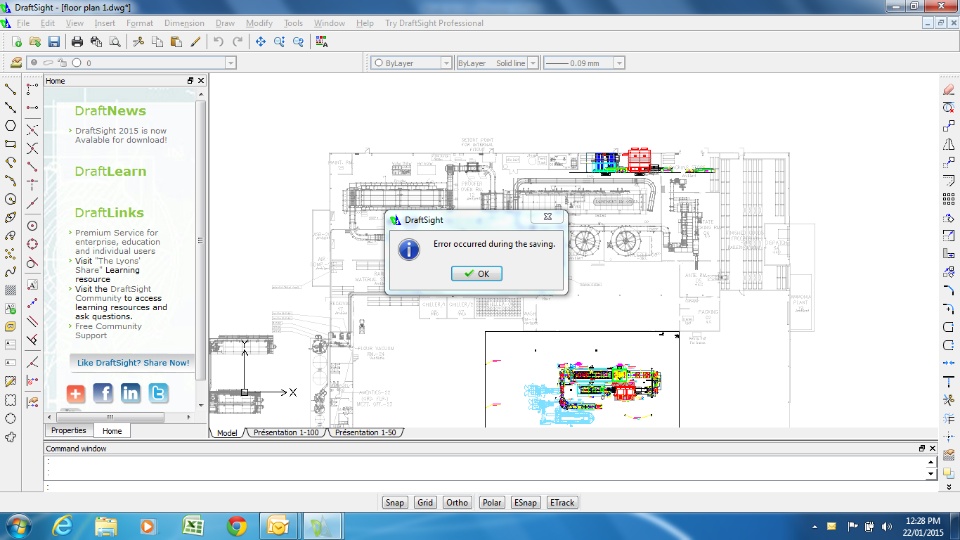The image size is (960, 540).
Task: Cut selection with the scissors icon
Action: tap(138, 42)
